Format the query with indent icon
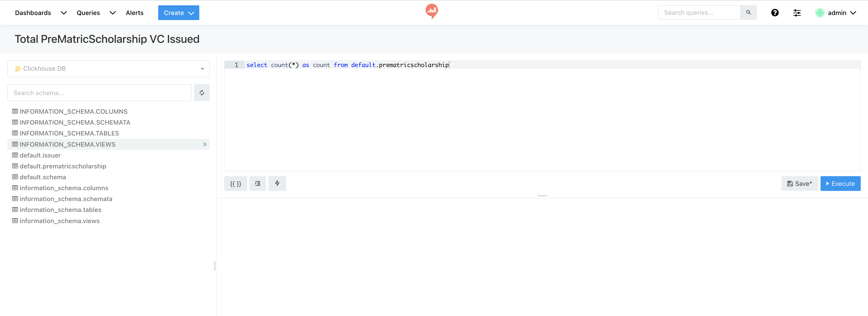Screen dimensions: 868x316 point(257,184)
